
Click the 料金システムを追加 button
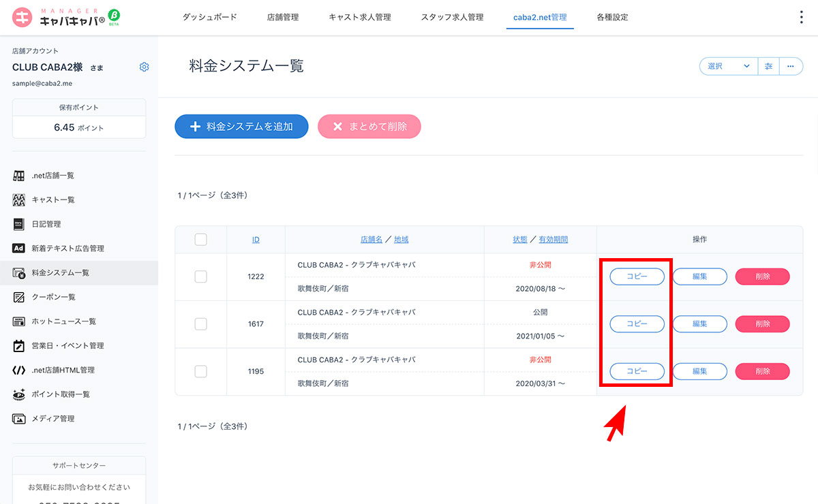pos(241,127)
